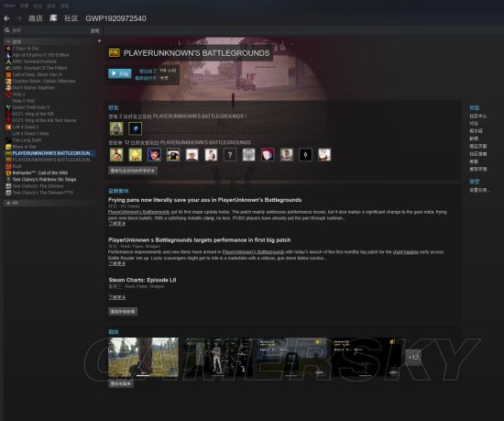Open the character inventory screenshot thumbnail
Image resolution: width=504 pixels, height=421 pixels.
pos(217,357)
